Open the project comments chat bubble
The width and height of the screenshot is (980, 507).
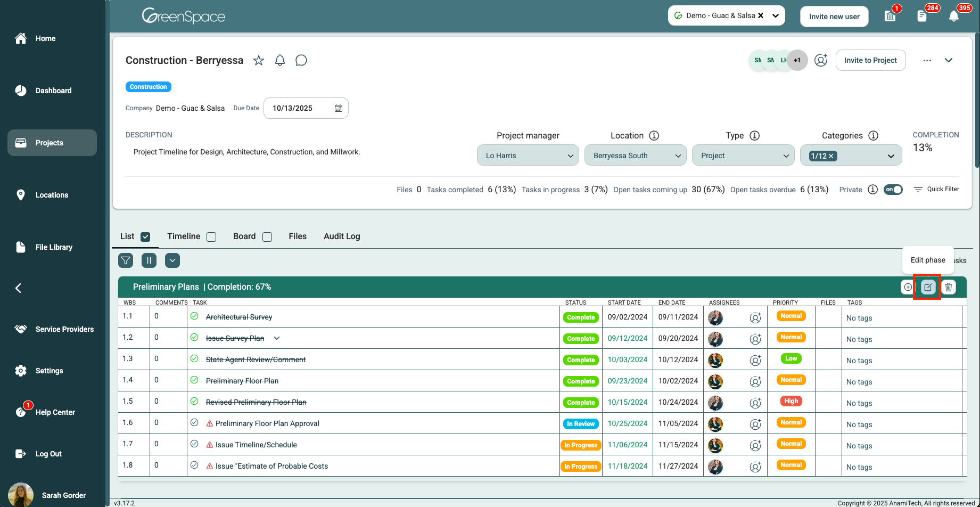(301, 60)
